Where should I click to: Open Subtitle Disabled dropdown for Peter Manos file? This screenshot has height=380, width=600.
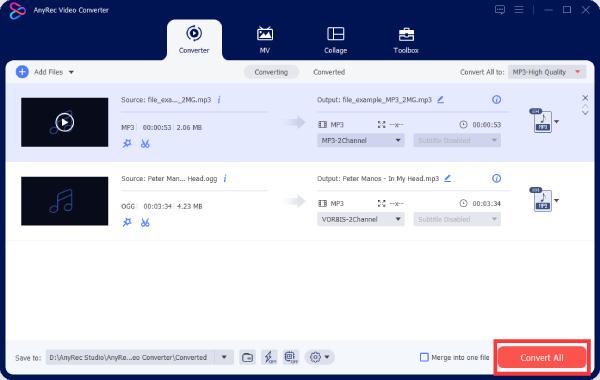pos(457,219)
